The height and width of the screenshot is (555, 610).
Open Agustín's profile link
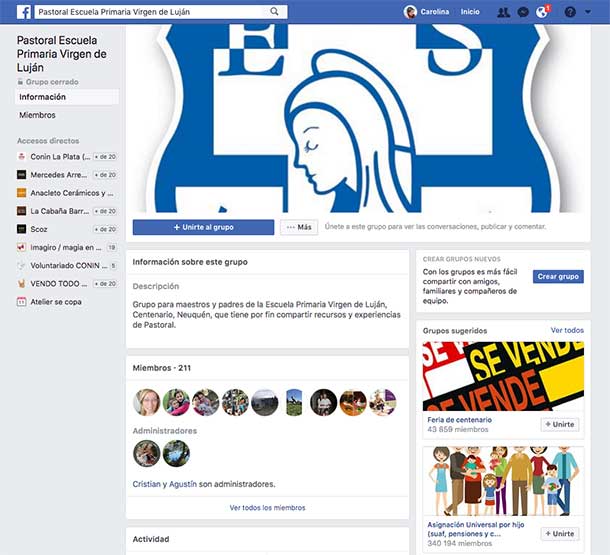point(183,484)
